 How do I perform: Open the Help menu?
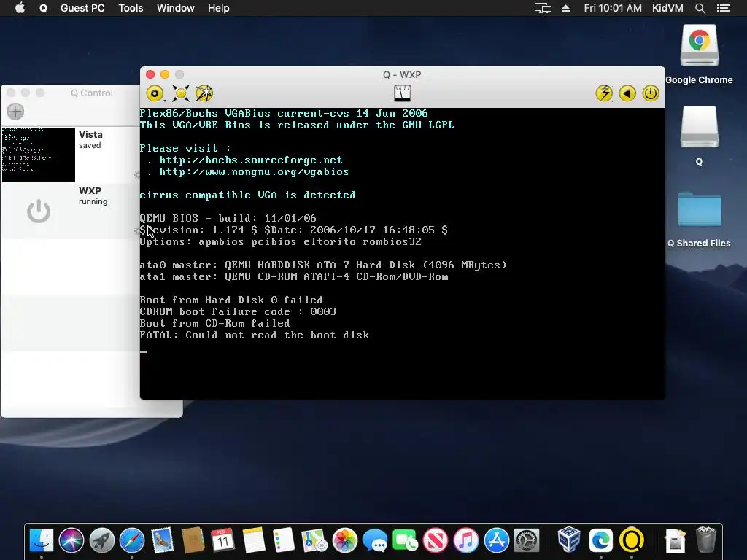point(219,8)
